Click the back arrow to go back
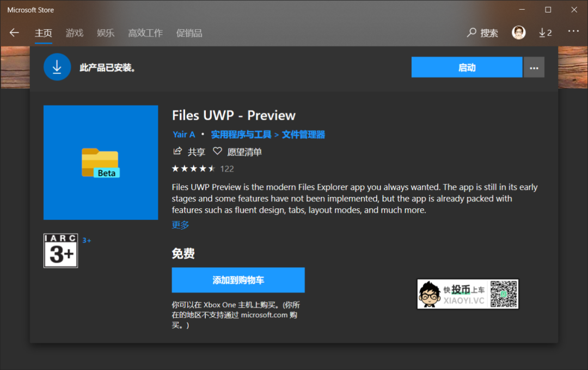 tap(14, 33)
